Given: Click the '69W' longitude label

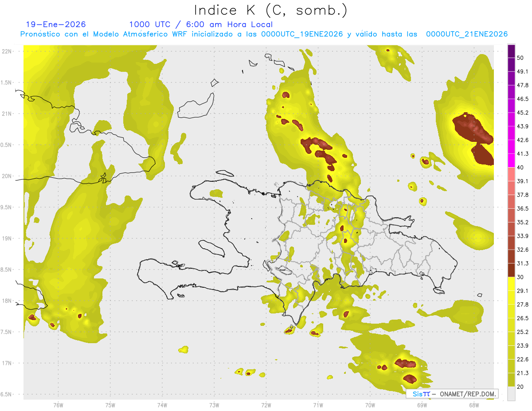Looking at the screenshot, I should [x=422, y=404].
